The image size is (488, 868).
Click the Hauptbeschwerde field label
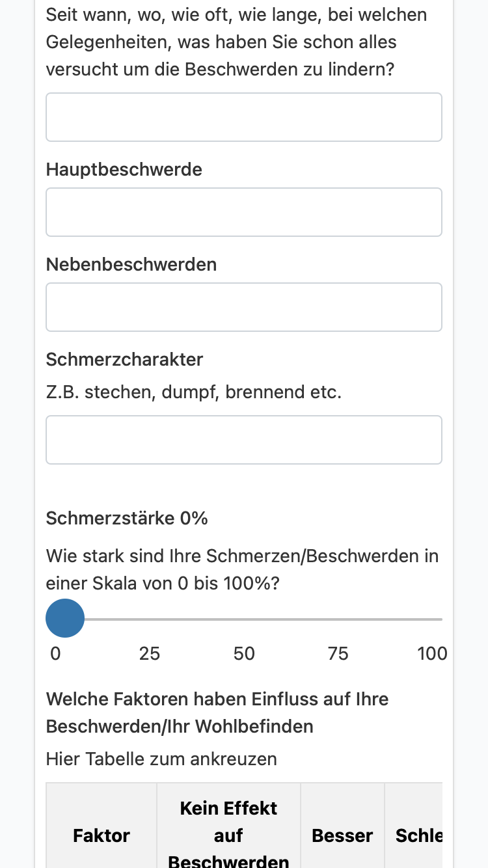pos(124,169)
